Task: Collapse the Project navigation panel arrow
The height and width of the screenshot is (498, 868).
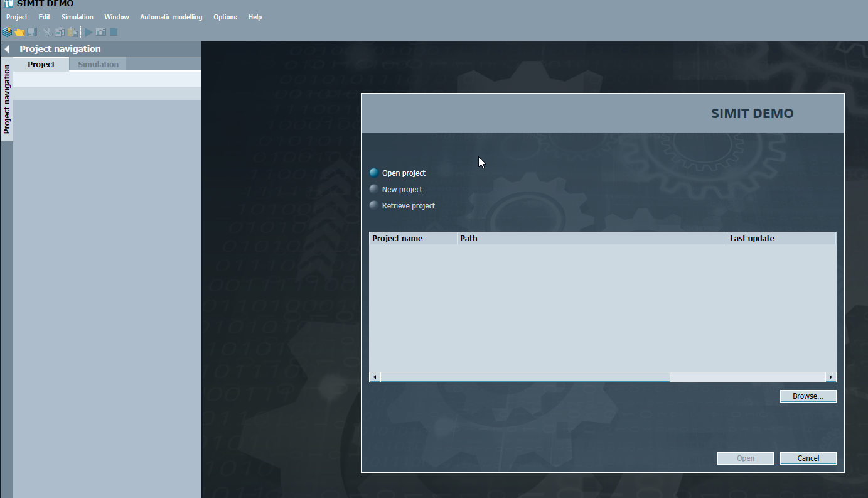Action: pos(7,49)
